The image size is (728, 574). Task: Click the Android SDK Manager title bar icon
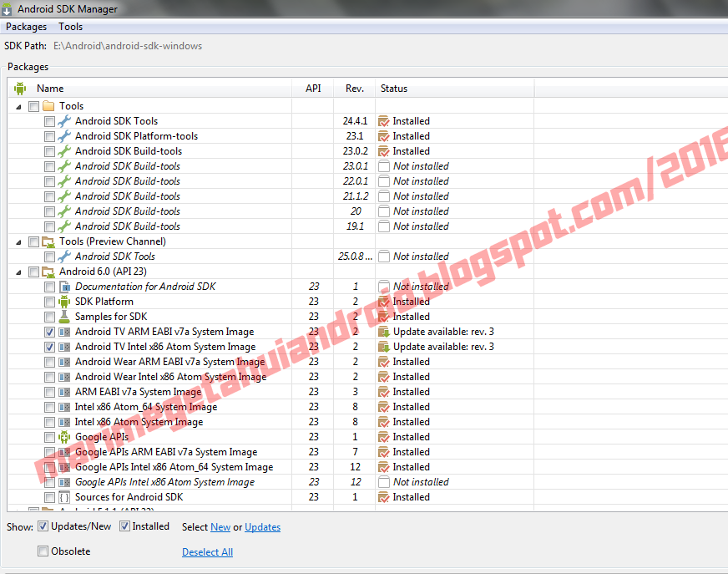[x=7, y=9]
